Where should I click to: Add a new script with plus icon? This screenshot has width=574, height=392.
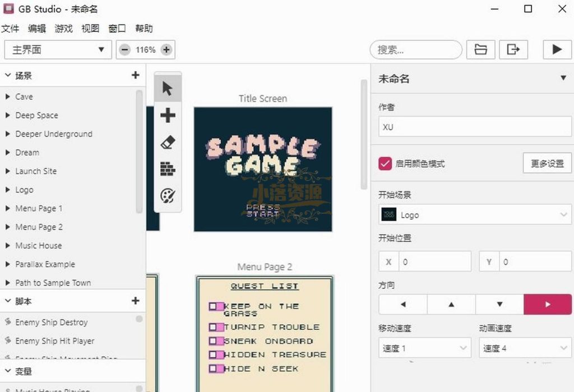136,301
